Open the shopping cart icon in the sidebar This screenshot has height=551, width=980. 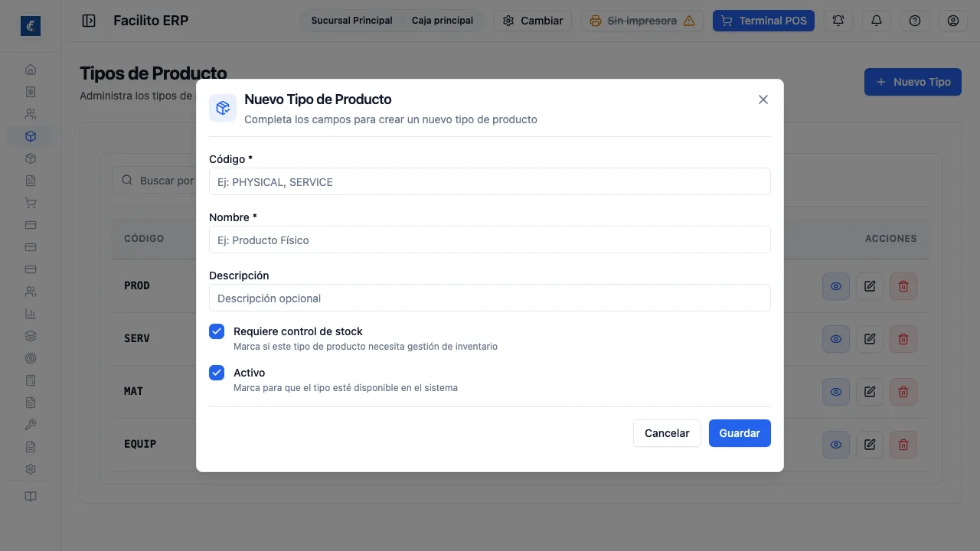click(x=31, y=203)
